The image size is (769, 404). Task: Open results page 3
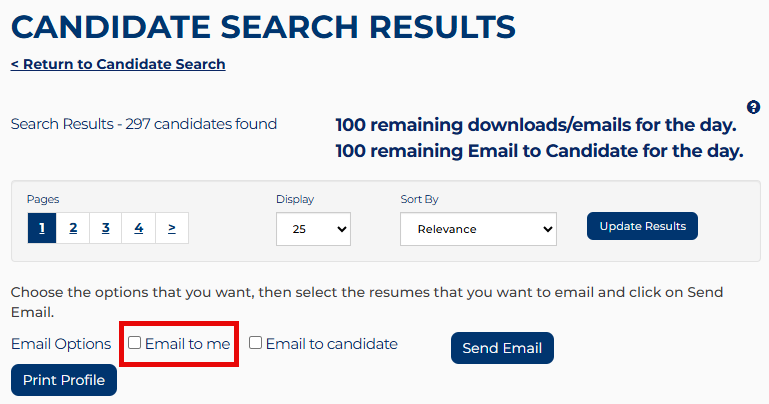105,228
